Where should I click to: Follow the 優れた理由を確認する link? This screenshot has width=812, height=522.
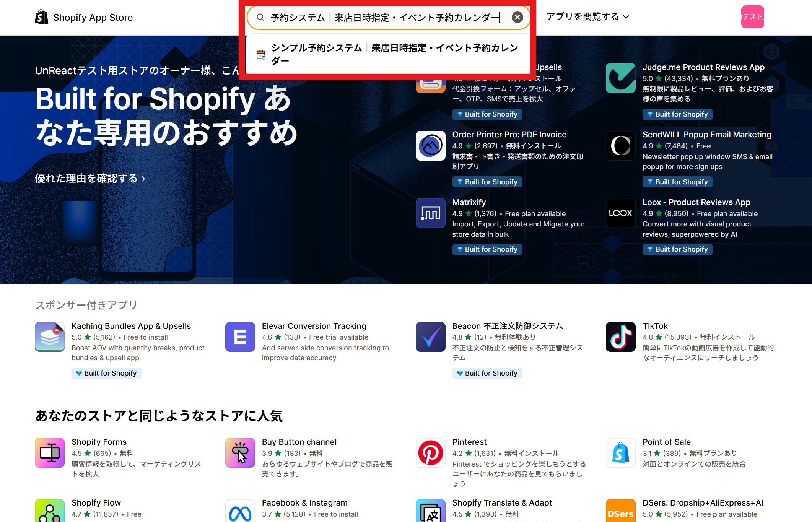pyautogui.click(x=90, y=178)
